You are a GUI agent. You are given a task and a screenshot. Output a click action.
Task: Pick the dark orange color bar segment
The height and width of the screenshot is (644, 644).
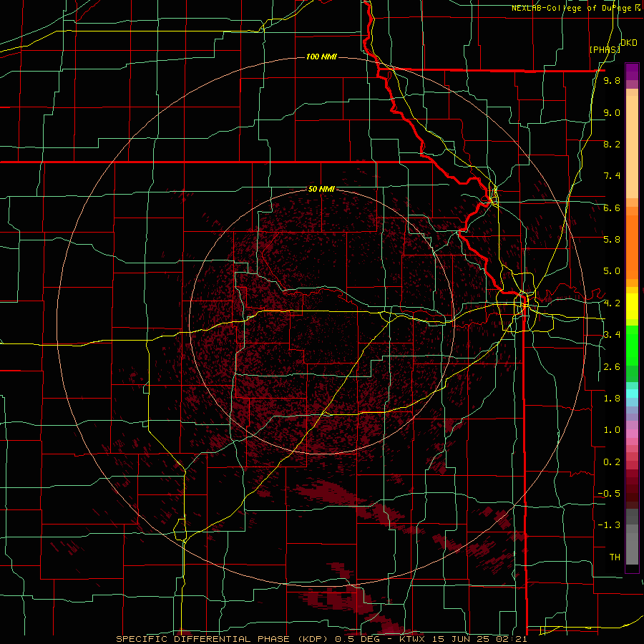click(632, 248)
